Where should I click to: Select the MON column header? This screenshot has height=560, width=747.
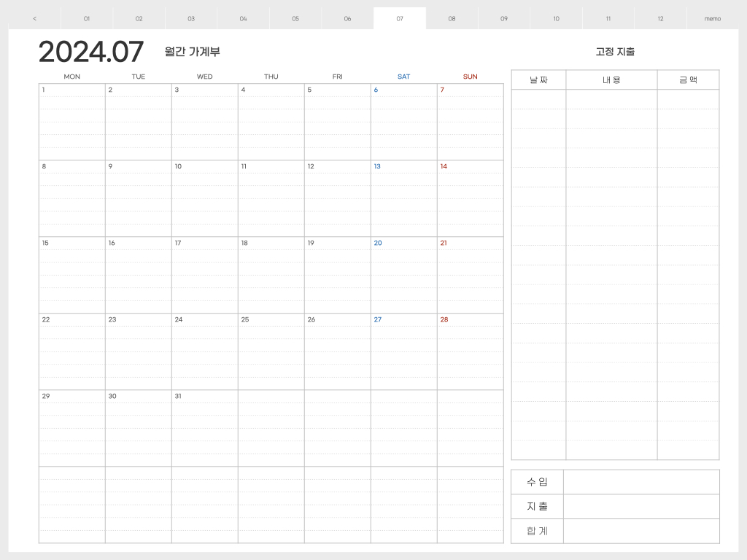(x=72, y=77)
